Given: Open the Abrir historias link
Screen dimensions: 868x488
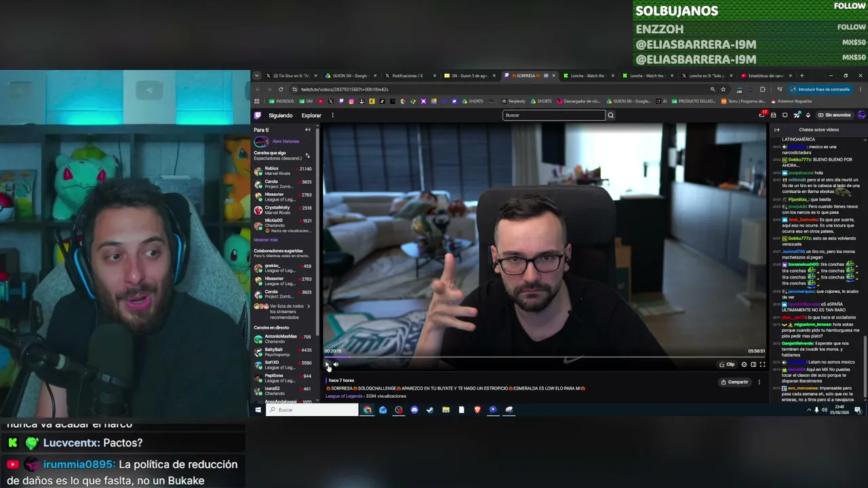Looking at the screenshot, I should point(285,142).
